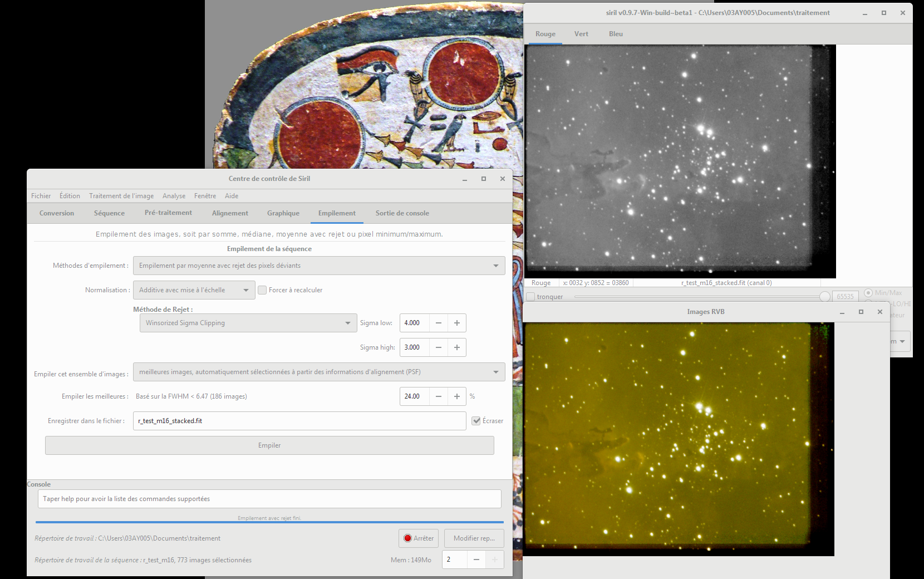Click the Sigma high value field
The height and width of the screenshot is (579, 924).
(415, 347)
